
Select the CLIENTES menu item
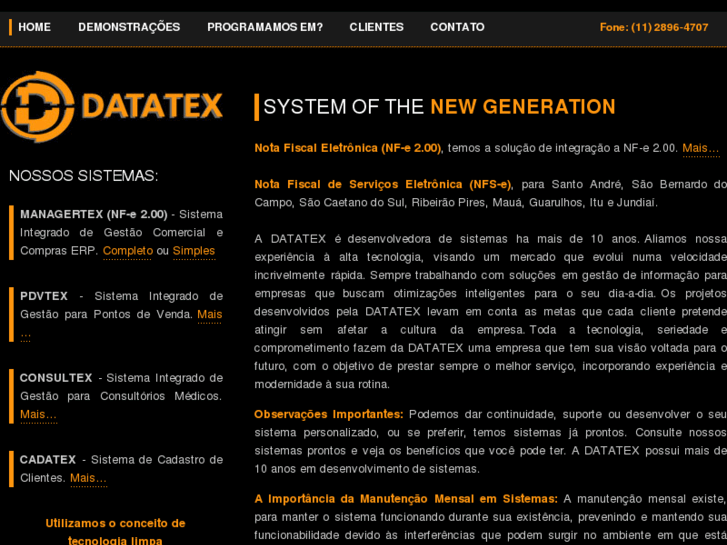[376, 27]
